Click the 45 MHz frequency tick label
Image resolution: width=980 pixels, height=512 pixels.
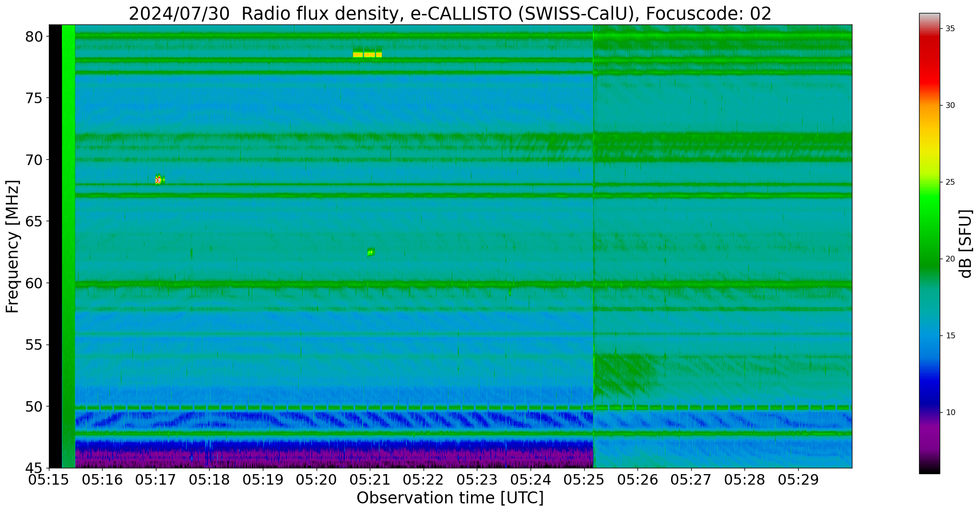click(x=34, y=468)
